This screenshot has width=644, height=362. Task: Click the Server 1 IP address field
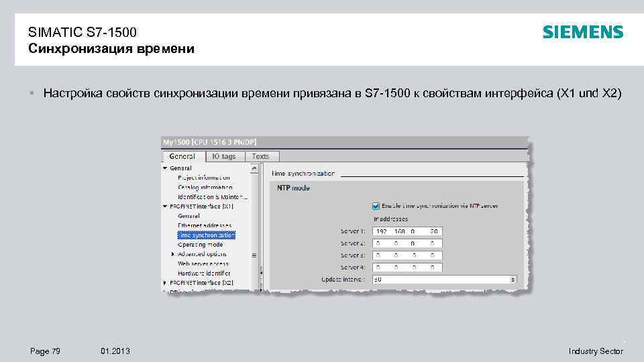[x=407, y=231]
